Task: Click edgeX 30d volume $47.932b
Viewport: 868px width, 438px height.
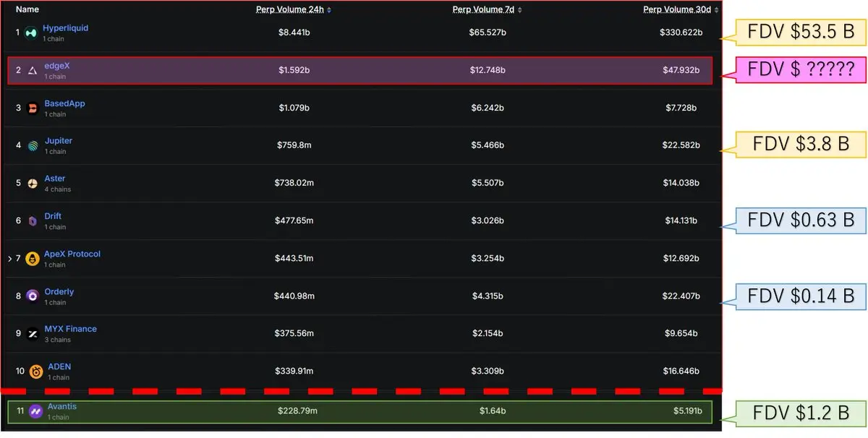Action: (681, 71)
